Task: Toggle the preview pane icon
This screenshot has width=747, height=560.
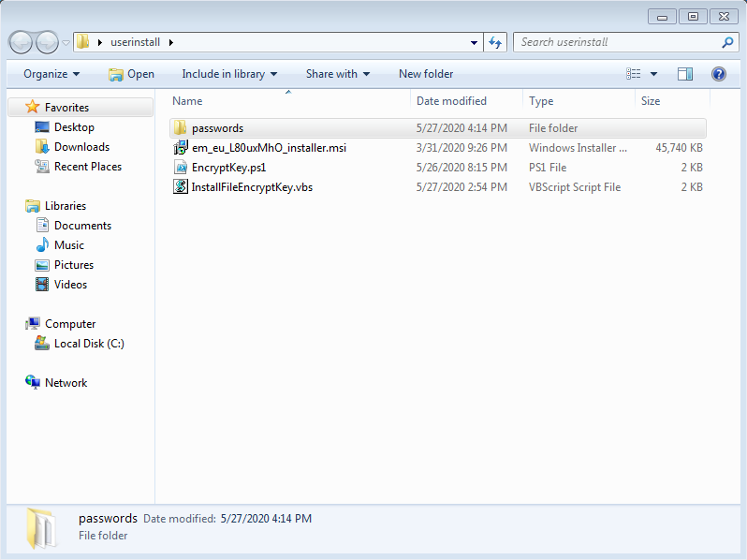Action: pyautogui.click(x=685, y=74)
